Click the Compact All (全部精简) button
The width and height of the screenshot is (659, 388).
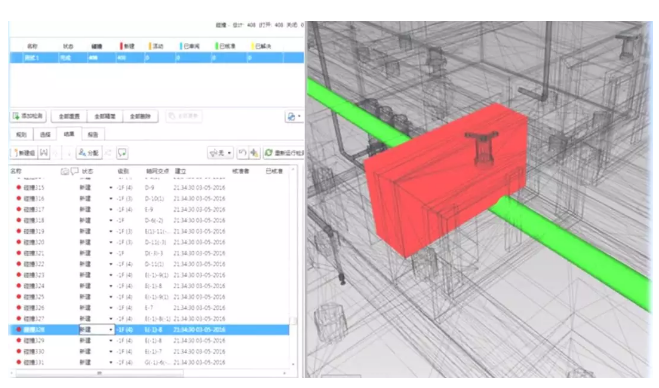[105, 116]
